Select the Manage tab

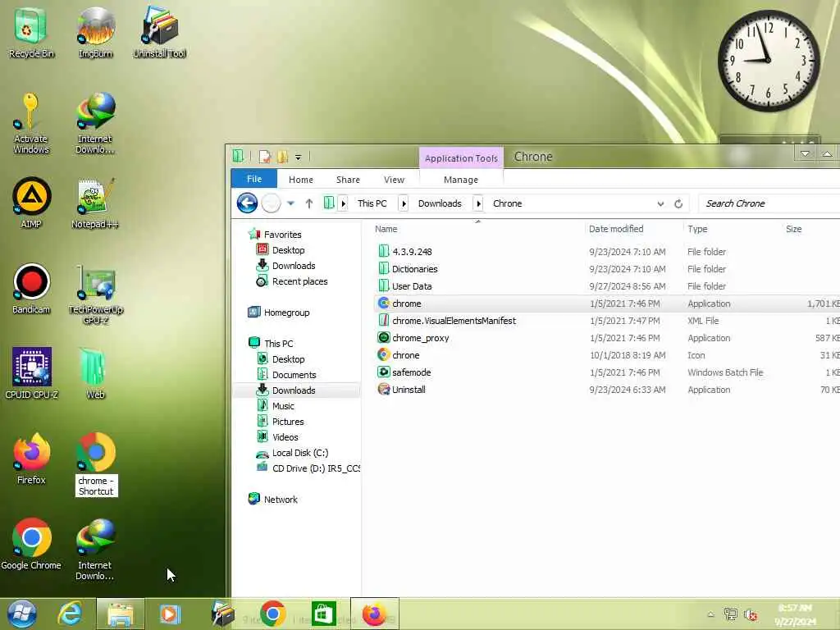pyautogui.click(x=461, y=180)
